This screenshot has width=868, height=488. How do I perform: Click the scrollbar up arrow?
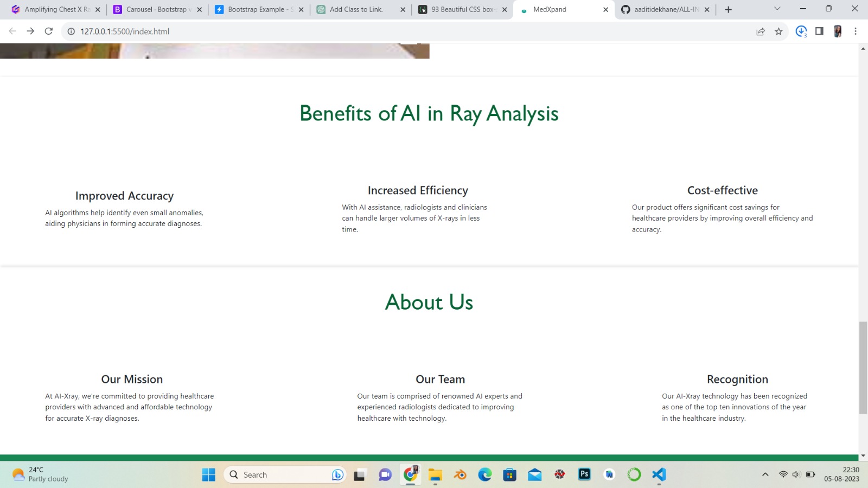(x=863, y=49)
